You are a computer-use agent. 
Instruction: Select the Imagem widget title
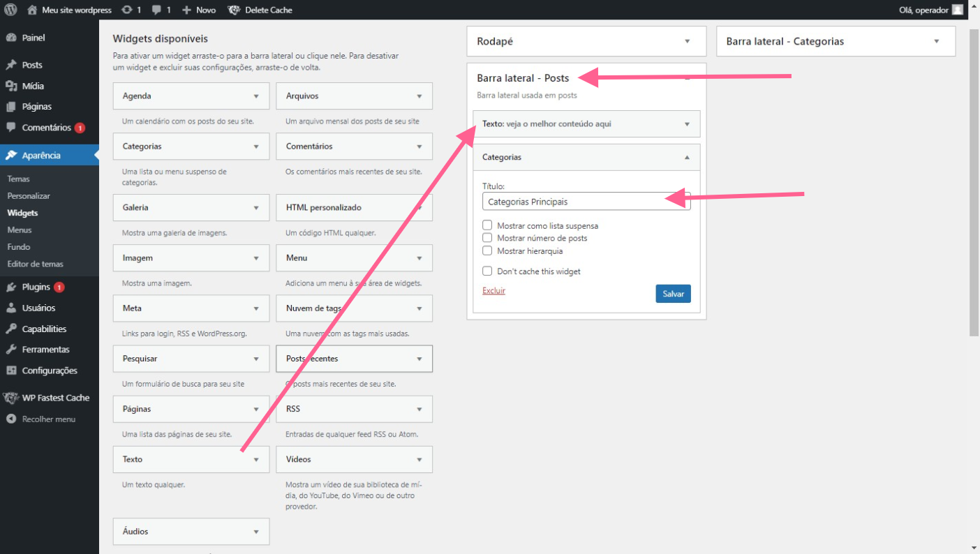pyautogui.click(x=138, y=258)
